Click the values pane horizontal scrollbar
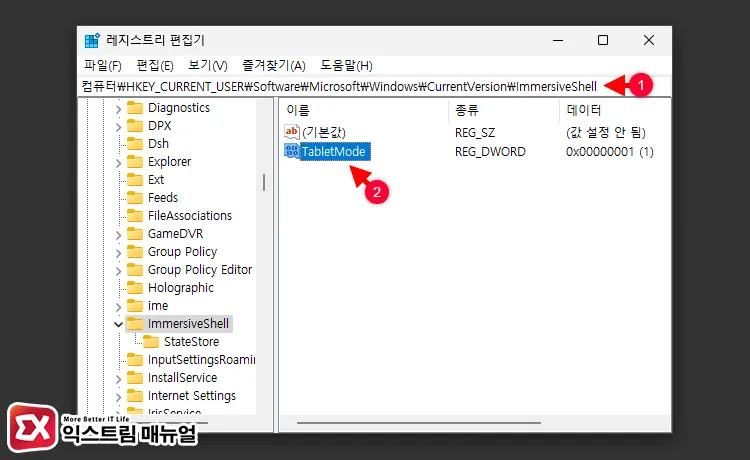750x460 pixels. point(419,423)
